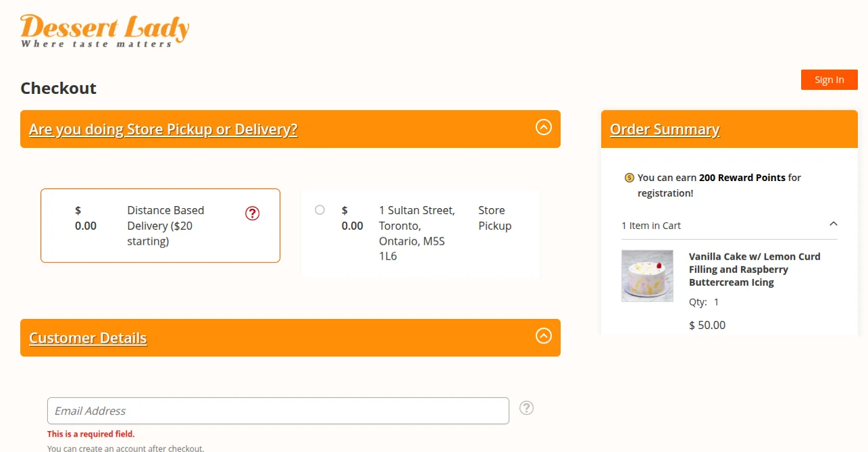Click the Store Pickup label text

(494, 218)
